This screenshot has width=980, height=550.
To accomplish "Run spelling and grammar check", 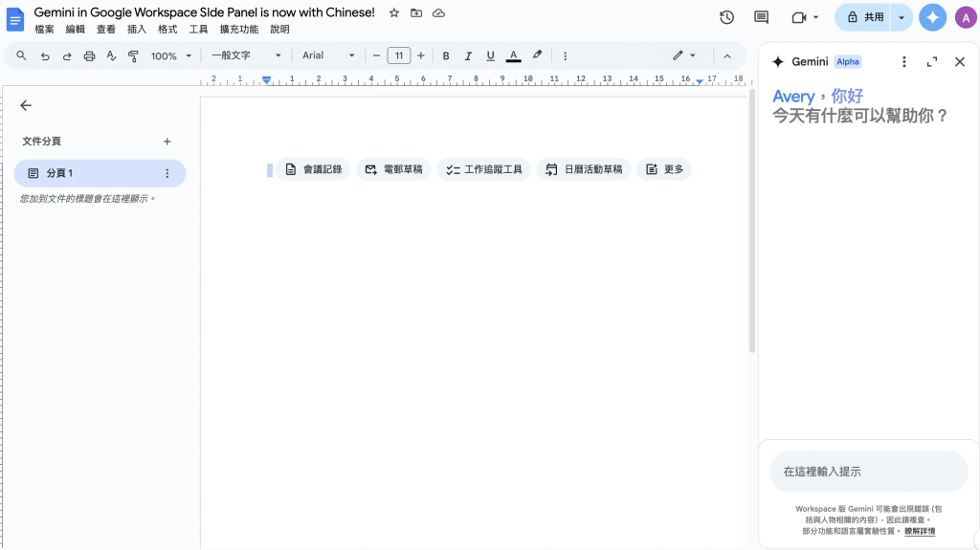I will click(x=111, y=55).
